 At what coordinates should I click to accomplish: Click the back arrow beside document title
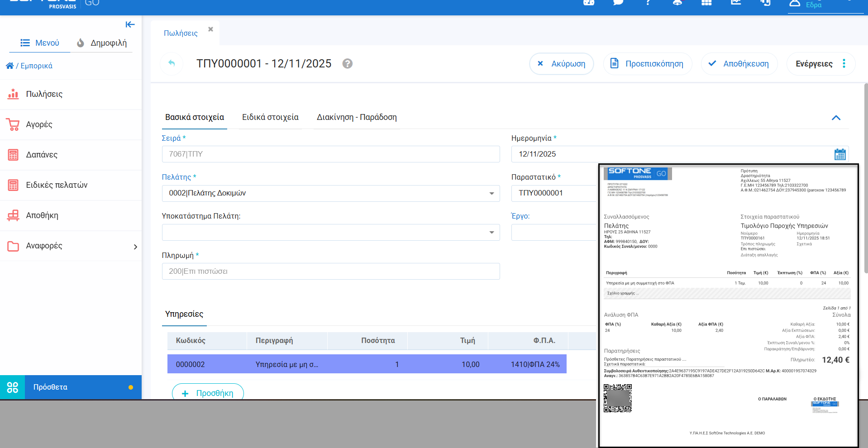(172, 63)
